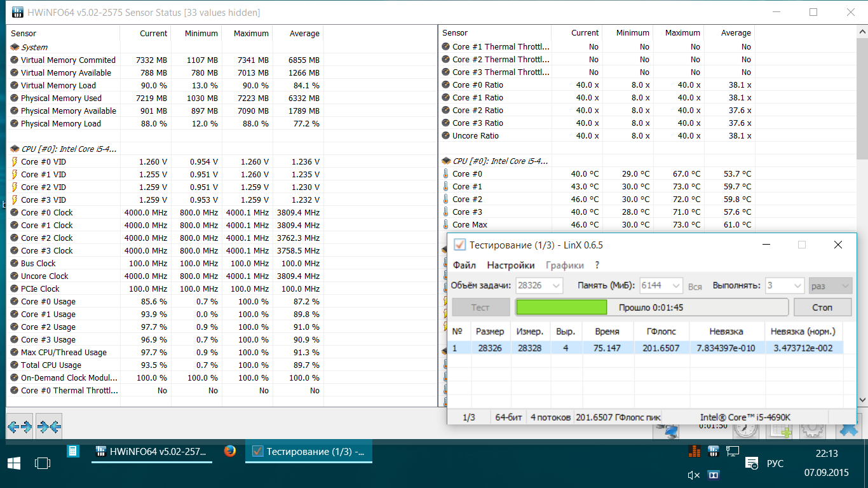Click the 4 потоков status bar entry

click(550, 417)
